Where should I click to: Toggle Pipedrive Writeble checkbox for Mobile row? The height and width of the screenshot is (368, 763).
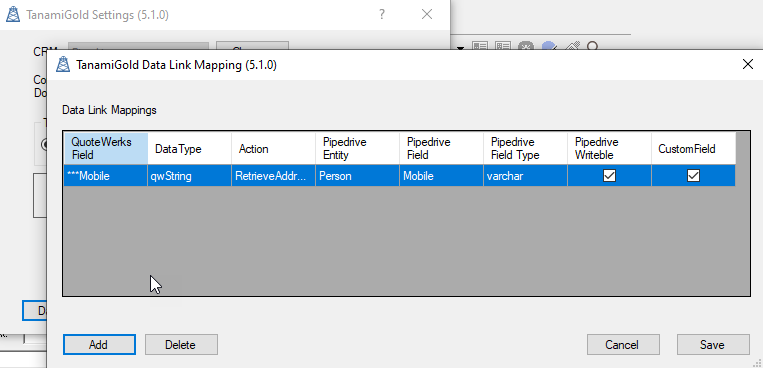click(x=609, y=176)
